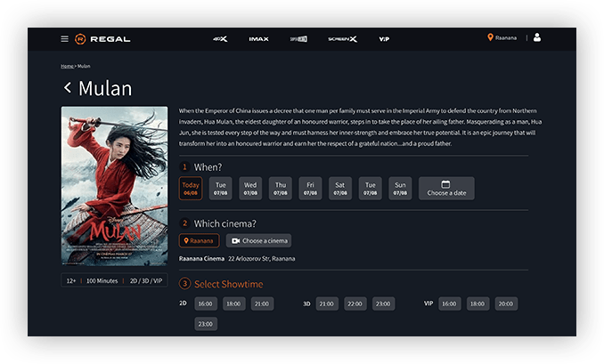Image resolution: width=604 pixels, height=364 pixels.
Task: Open the 4DX format page
Action: pyautogui.click(x=220, y=39)
